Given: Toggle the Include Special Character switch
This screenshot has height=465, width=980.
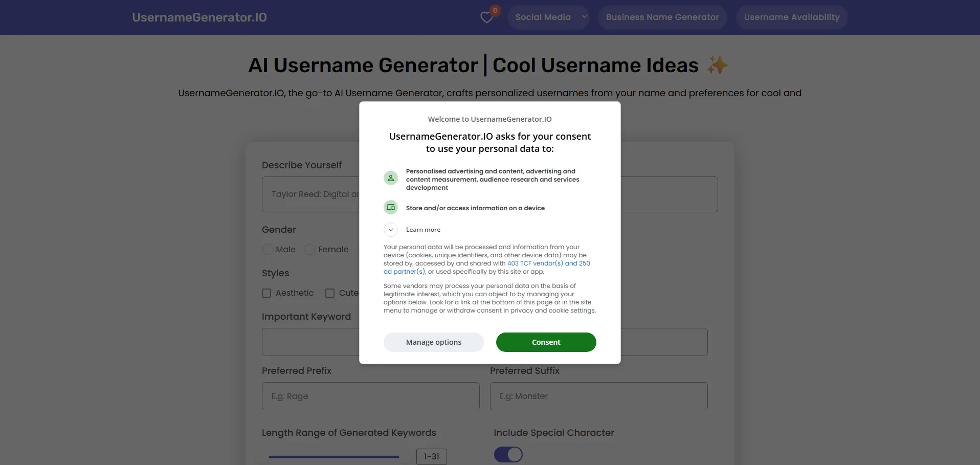Looking at the screenshot, I should [x=508, y=454].
